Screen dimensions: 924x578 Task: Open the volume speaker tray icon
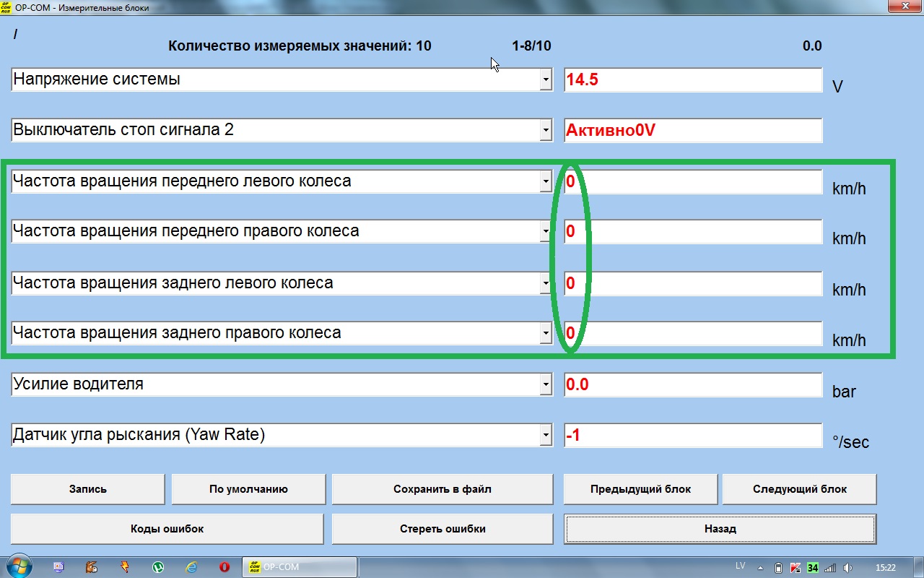coord(848,567)
